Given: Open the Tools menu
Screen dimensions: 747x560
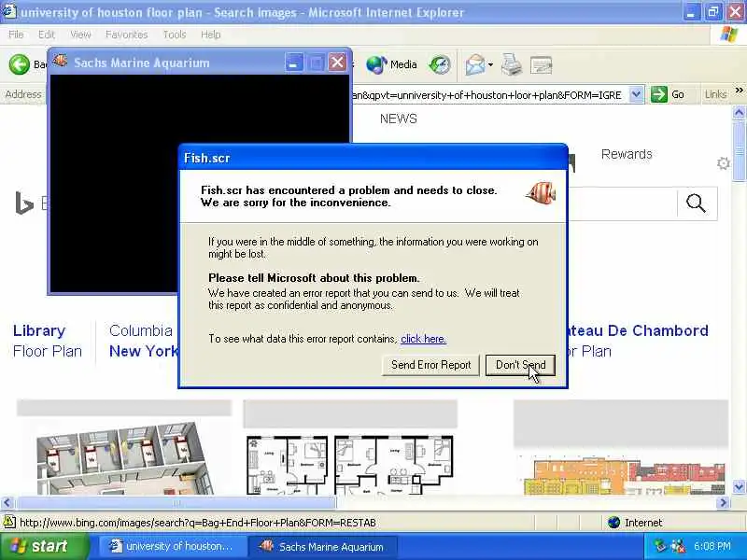Looking at the screenshot, I should 175,35.
